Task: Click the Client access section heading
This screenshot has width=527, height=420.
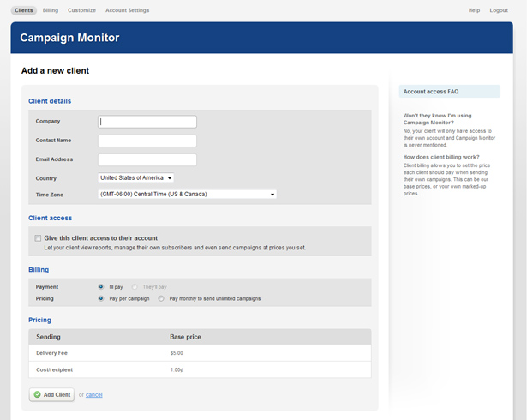Action: [50, 218]
